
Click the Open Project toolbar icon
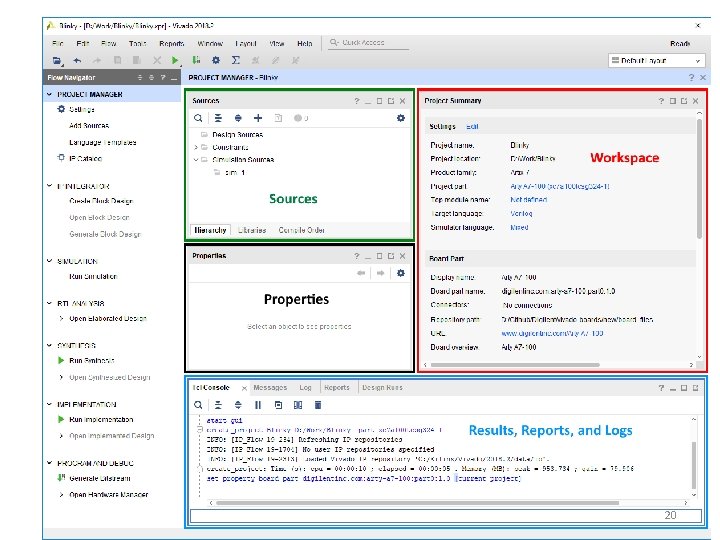click(x=57, y=60)
